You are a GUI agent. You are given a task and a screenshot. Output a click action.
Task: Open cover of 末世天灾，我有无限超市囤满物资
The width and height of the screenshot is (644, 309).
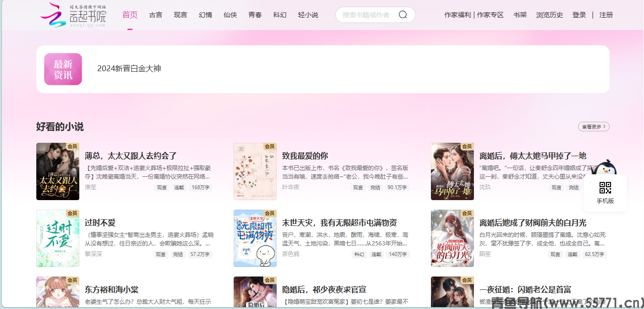(x=255, y=238)
